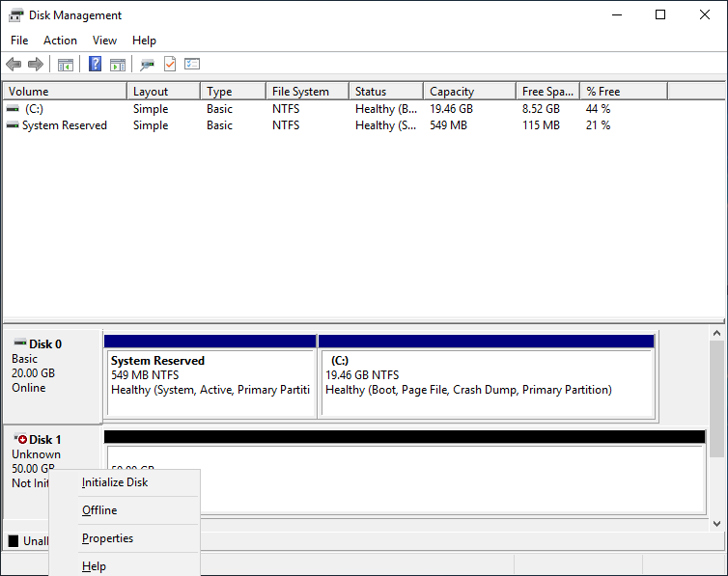Open the File menu
The image size is (728, 576).
pos(19,41)
